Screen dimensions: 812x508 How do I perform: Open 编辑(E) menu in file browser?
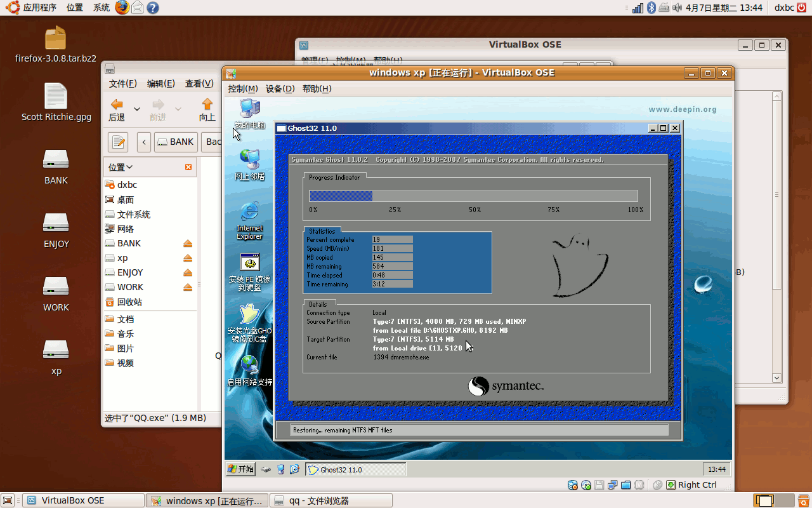point(161,84)
